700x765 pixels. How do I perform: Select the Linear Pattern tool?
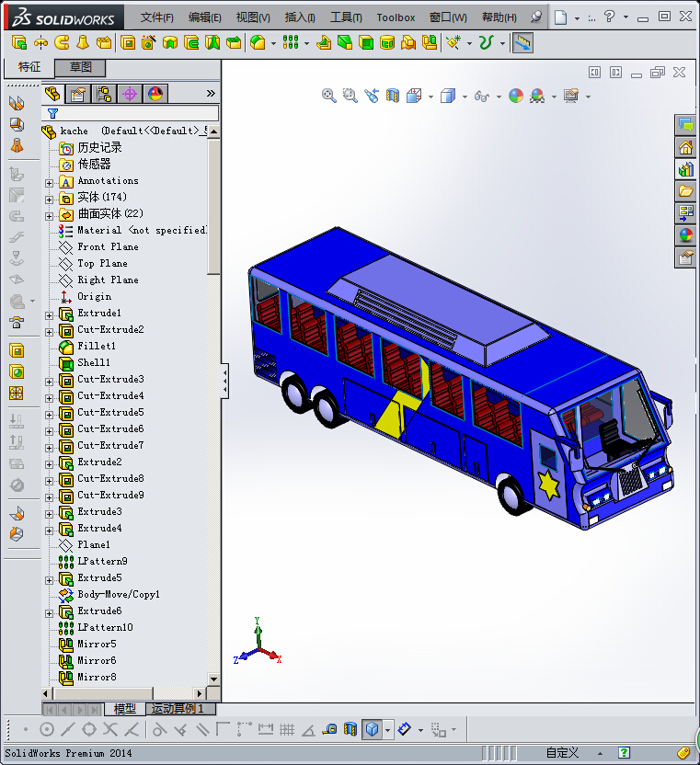[x=291, y=43]
